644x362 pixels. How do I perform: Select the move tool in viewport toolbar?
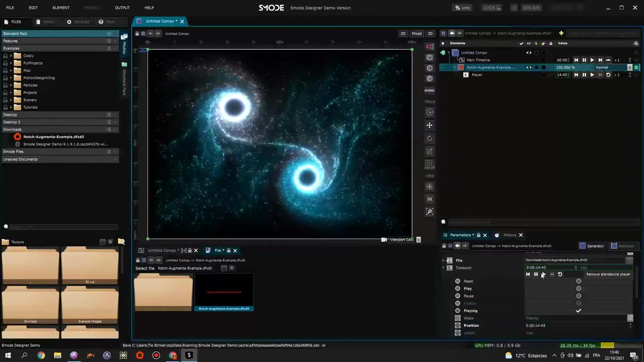point(430,125)
